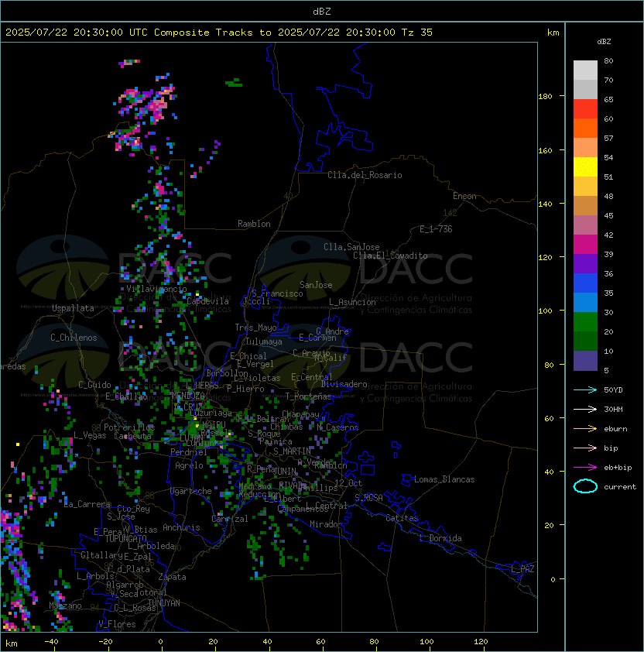Pick the light gray top swatch in legend
644x652 pixels.
(585, 70)
